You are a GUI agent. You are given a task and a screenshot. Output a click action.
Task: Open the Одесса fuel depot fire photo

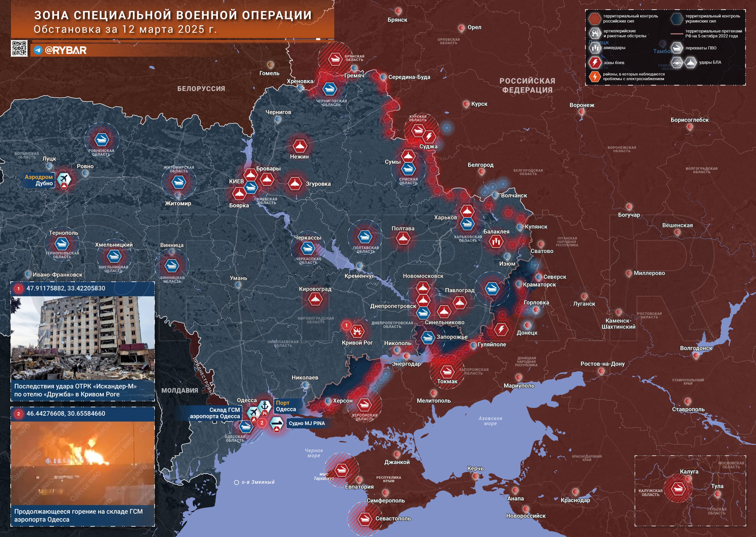83,463
